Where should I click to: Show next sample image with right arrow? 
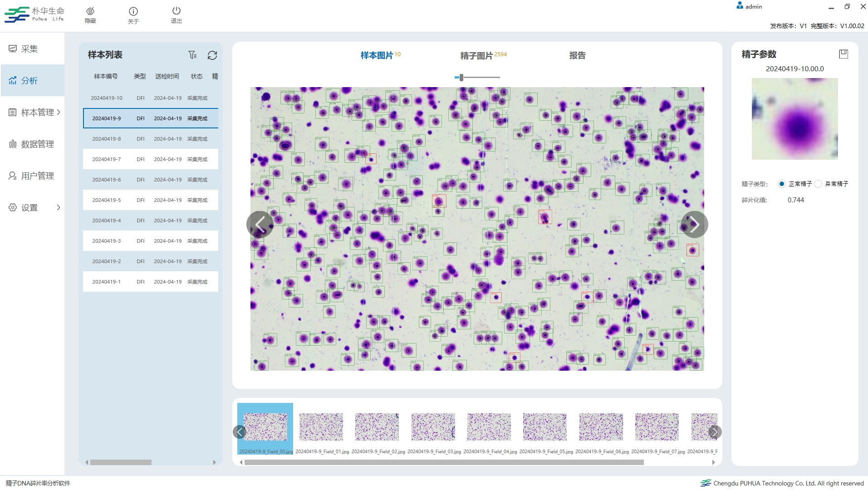click(694, 225)
